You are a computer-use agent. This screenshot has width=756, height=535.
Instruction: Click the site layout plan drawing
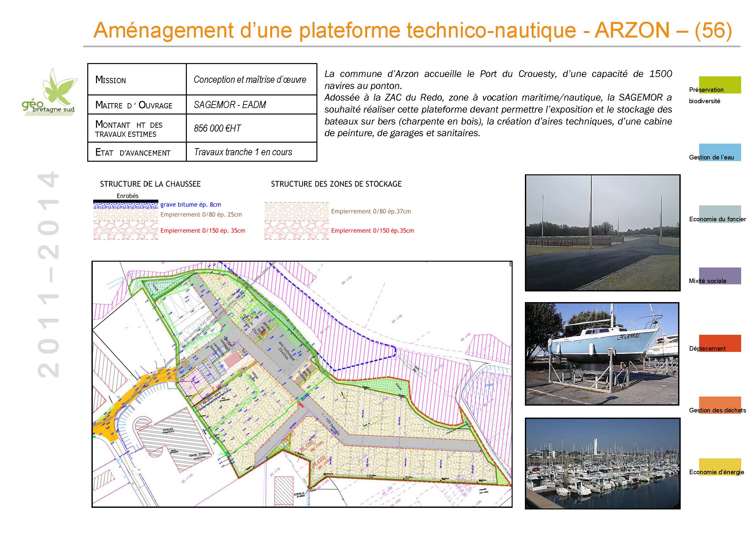click(x=302, y=384)
